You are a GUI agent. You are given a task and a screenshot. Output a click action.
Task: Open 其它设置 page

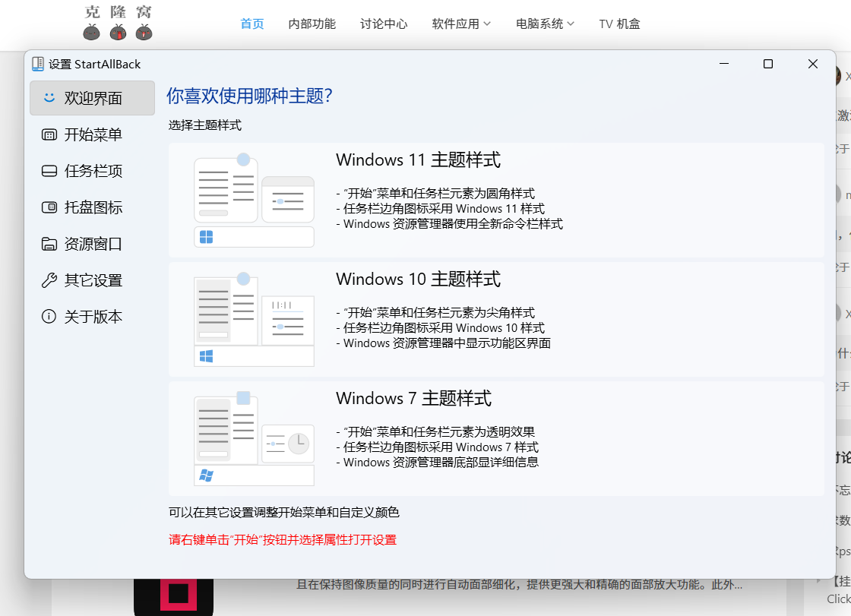[x=92, y=280]
